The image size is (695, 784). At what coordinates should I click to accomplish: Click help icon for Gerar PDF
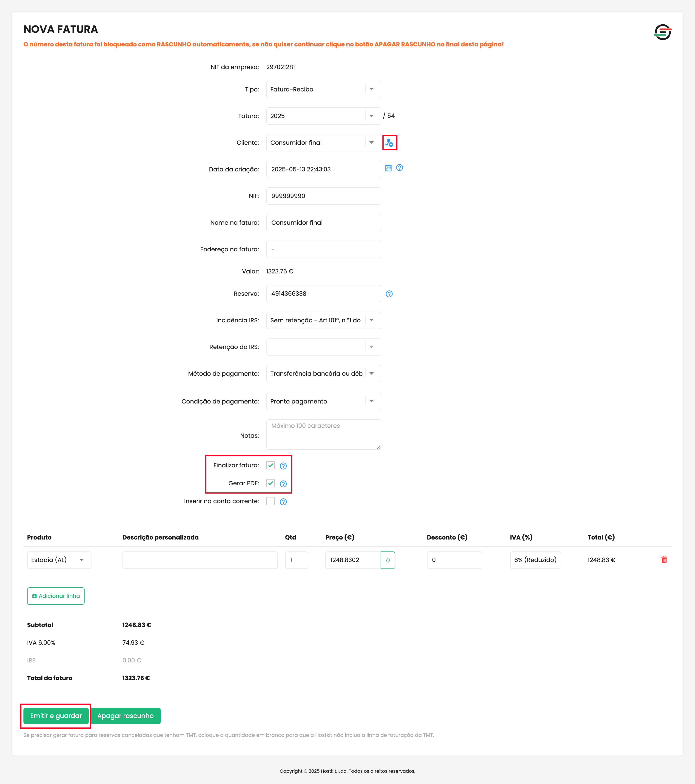point(283,484)
